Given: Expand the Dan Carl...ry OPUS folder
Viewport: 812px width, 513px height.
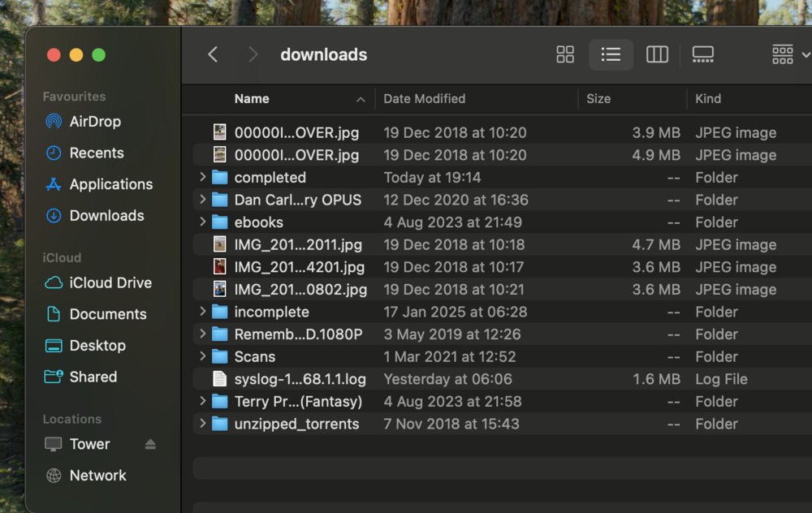Looking at the screenshot, I should point(202,200).
